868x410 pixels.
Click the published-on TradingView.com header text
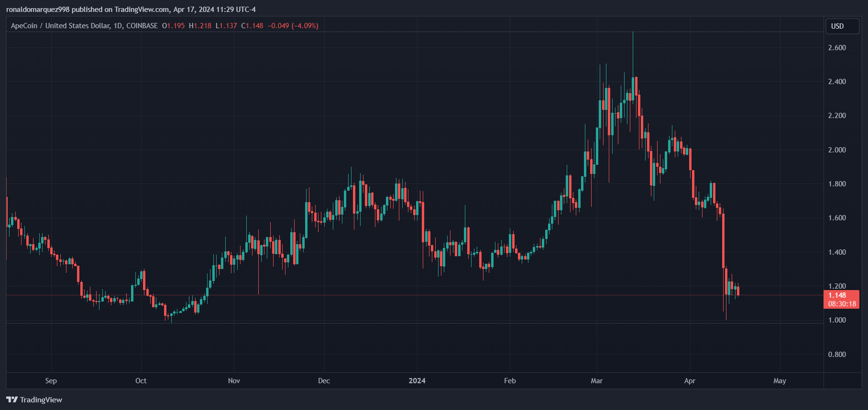[x=131, y=10]
